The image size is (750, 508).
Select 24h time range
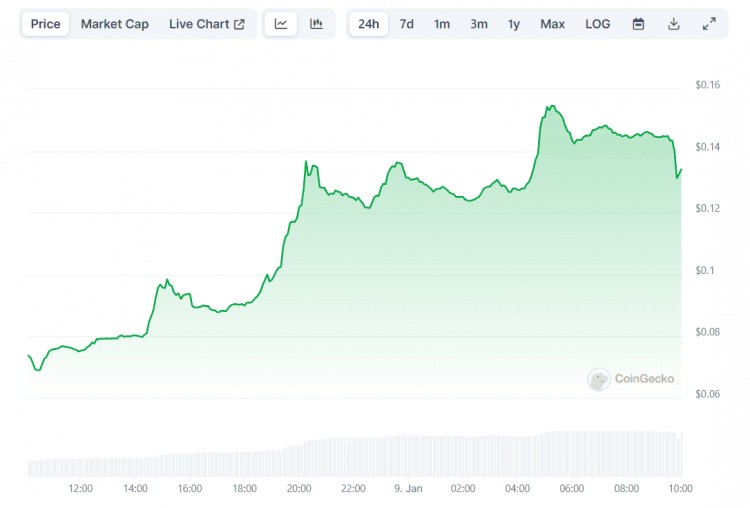[368, 24]
